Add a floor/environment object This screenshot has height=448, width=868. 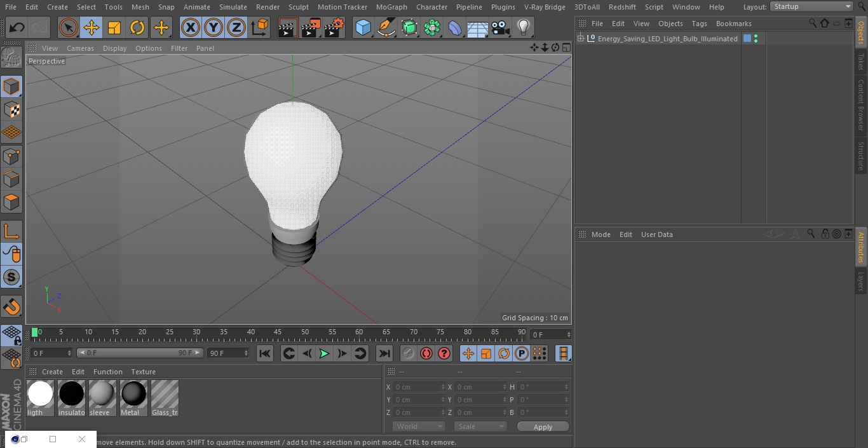(478, 27)
